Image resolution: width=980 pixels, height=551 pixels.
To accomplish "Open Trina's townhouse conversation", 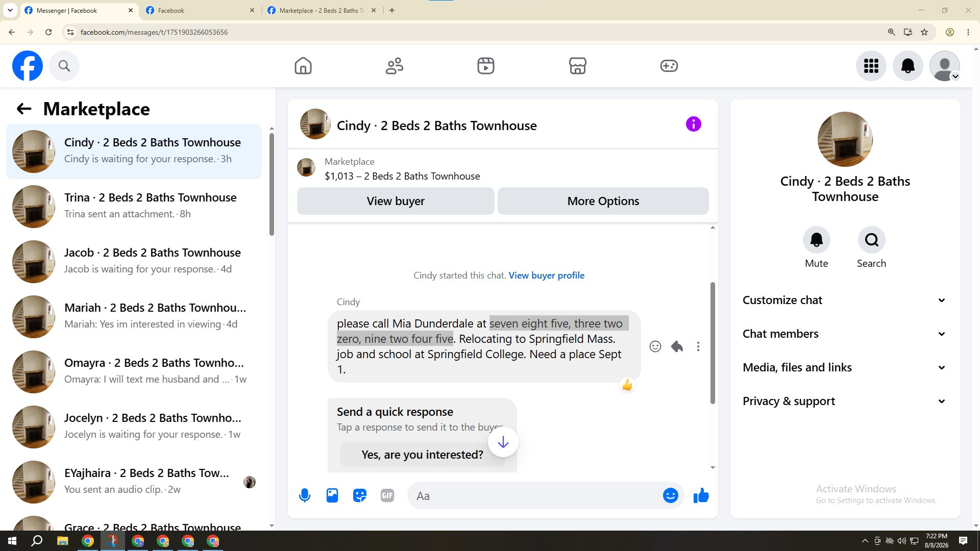I will point(134,206).
